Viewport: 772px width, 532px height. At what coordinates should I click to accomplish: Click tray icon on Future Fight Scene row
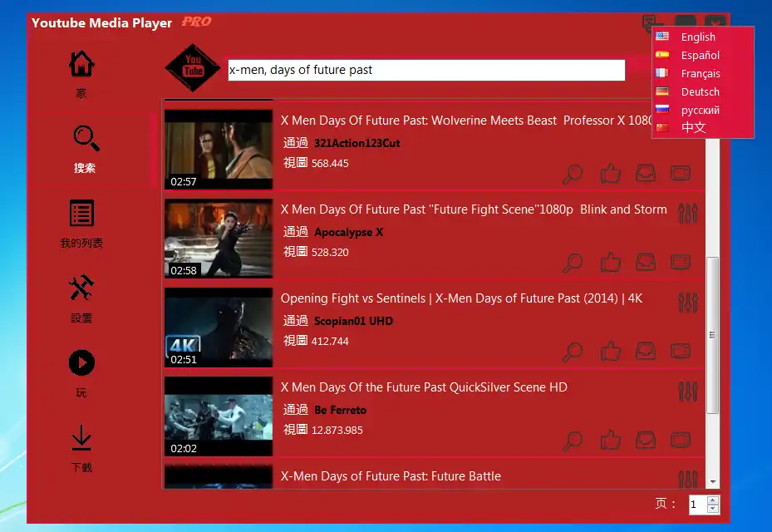coord(646,262)
